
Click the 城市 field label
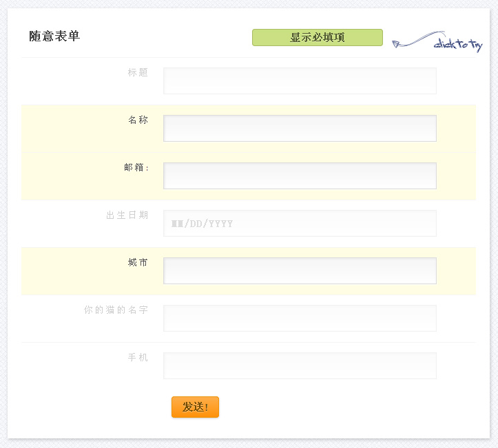[x=138, y=262]
